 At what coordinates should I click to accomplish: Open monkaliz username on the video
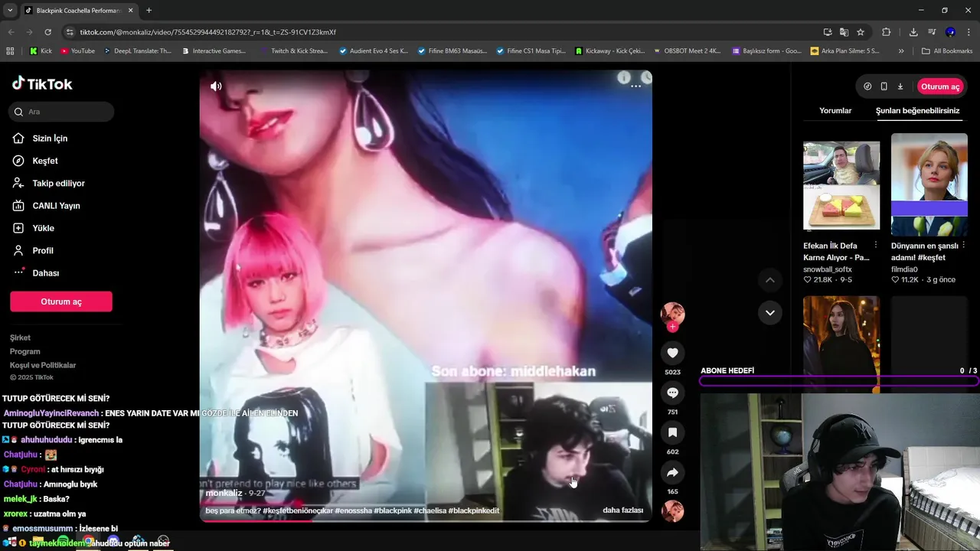[224, 494]
